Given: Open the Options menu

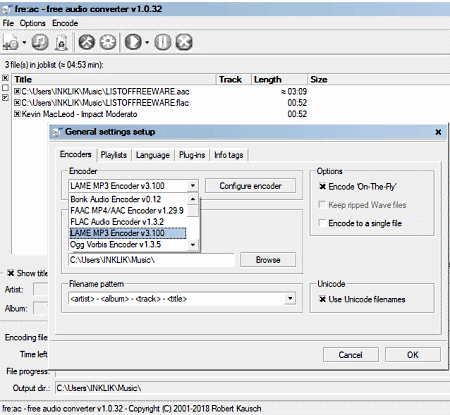Looking at the screenshot, I should click(32, 23).
